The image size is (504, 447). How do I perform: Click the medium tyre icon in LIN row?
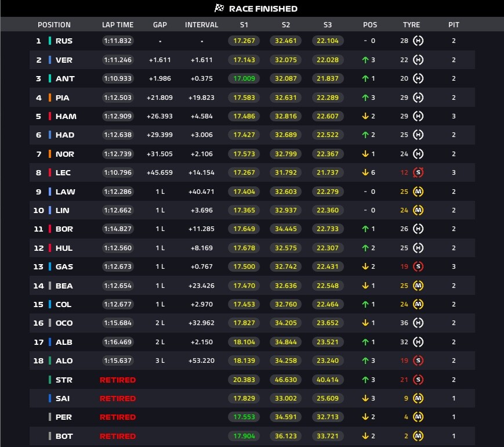point(418,210)
